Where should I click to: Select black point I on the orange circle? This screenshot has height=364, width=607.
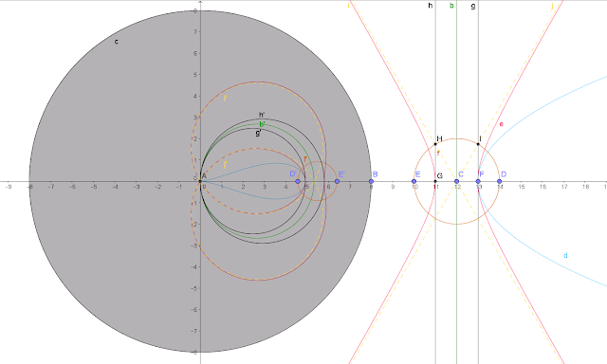[x=478, y=144]
